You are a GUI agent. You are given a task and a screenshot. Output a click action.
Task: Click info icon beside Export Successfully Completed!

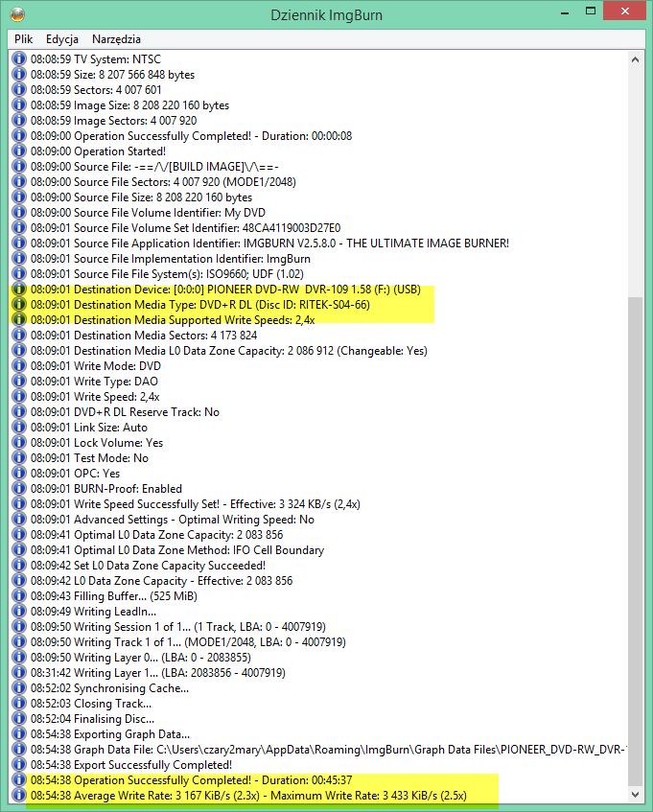click(19, 765)
